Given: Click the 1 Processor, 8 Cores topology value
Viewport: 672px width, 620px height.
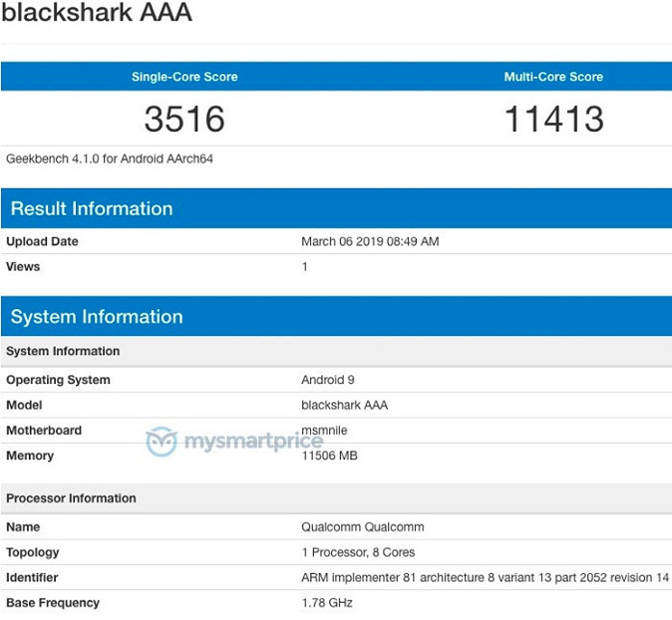Looking at the screenshot, I should [358, 552].
